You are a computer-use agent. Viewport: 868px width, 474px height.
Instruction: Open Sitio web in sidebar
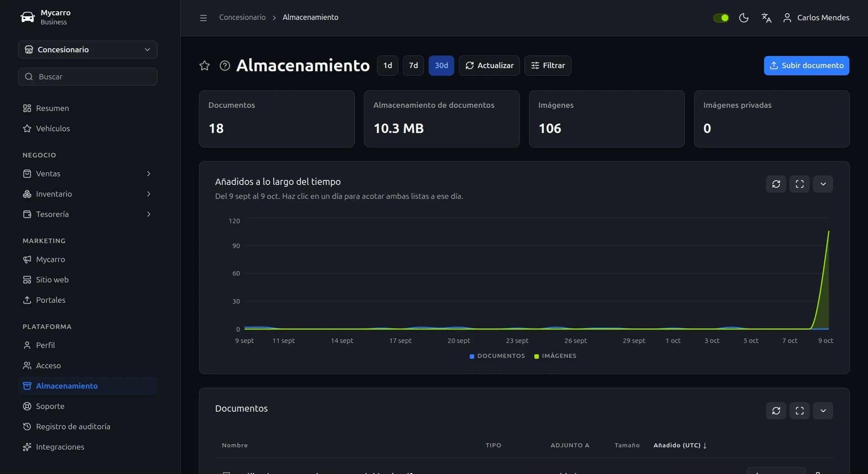click(88, 280)
